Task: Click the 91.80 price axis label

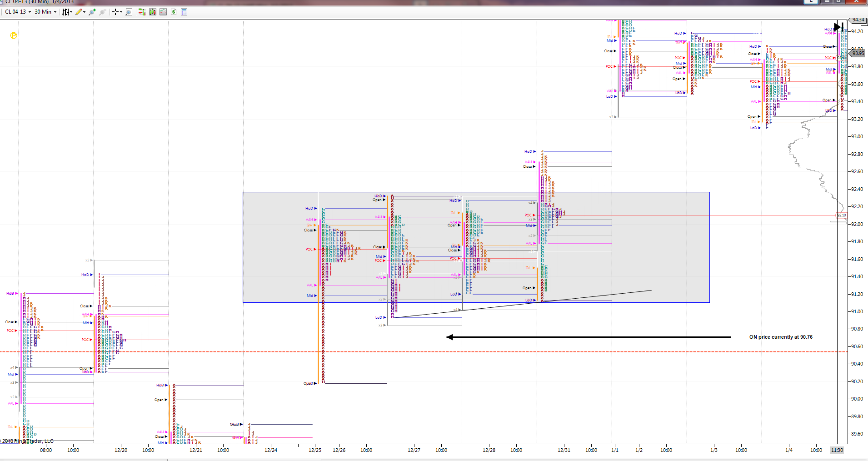Action: [x=857, y=241]
